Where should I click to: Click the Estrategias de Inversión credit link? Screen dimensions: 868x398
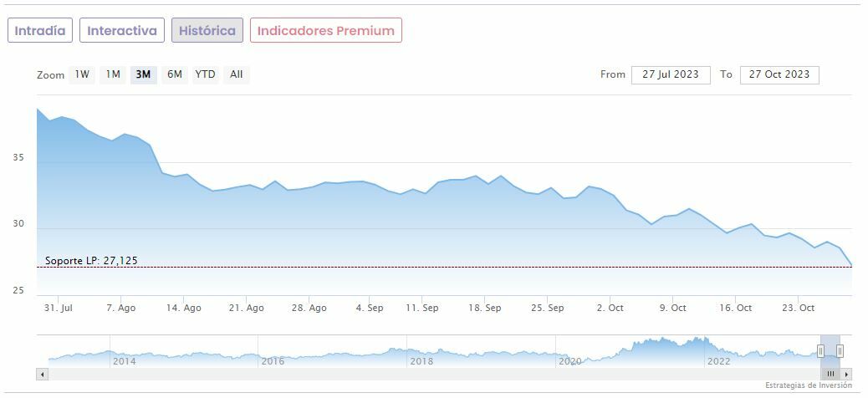[x=808, y=385]
